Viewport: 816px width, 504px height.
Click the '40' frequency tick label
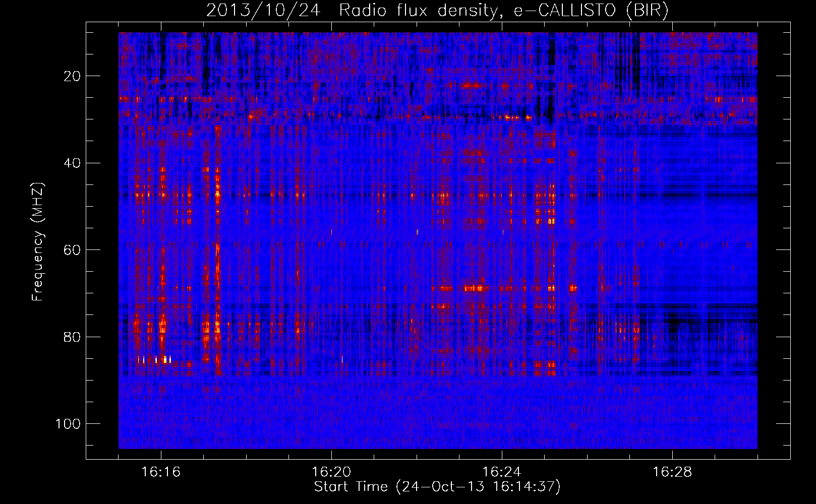(73, 163)
